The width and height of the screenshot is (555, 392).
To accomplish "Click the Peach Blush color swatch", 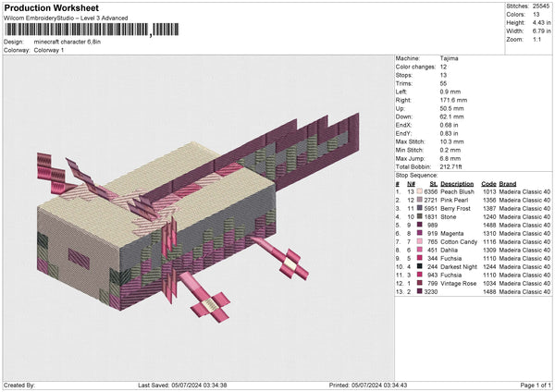I will pos(419,191).
